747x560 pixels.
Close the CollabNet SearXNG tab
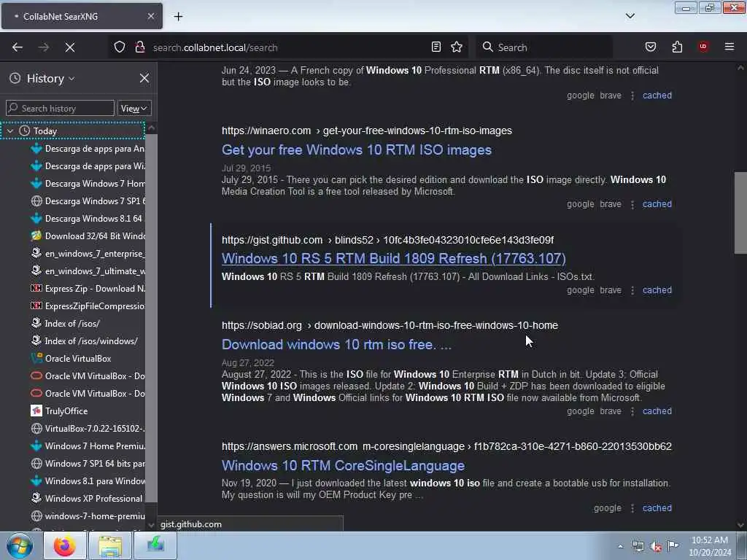click(x=150, y=16)
